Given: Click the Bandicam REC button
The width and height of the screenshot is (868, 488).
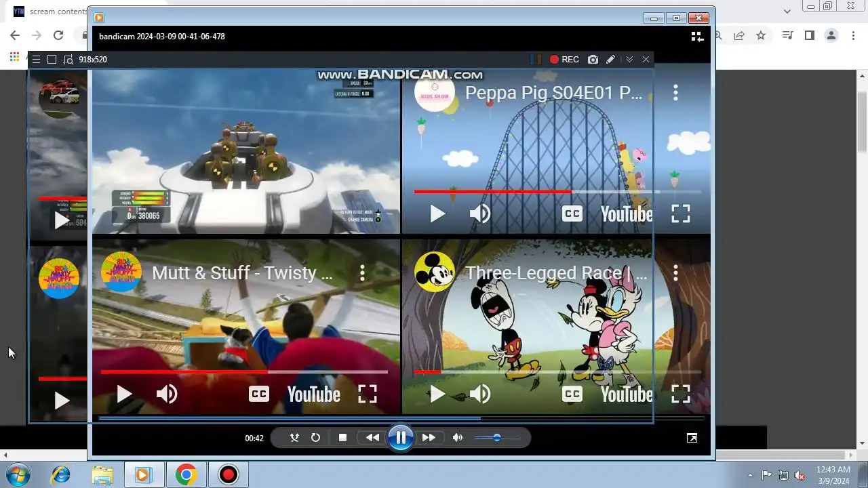Looking at the screenshot, I should point(564,60).
